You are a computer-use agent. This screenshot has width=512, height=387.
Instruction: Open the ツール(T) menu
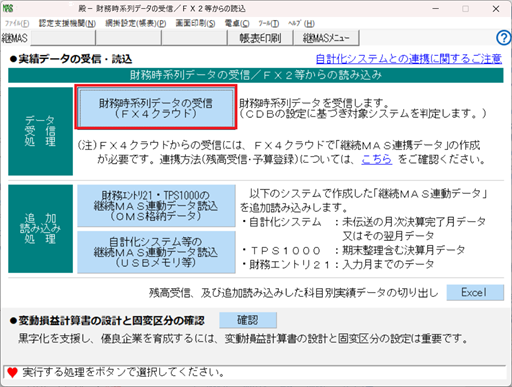pos(268,23)
